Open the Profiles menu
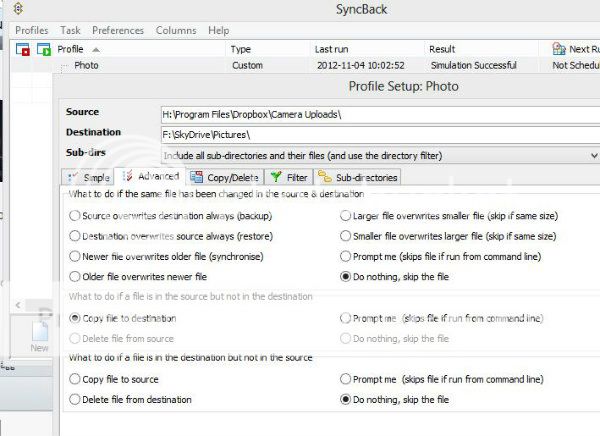 click(32, 31)
